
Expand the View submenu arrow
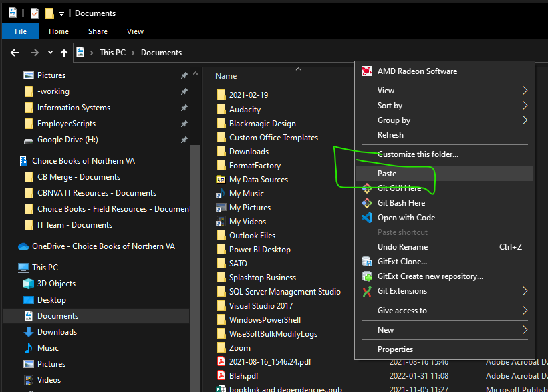tap(525, 91)
